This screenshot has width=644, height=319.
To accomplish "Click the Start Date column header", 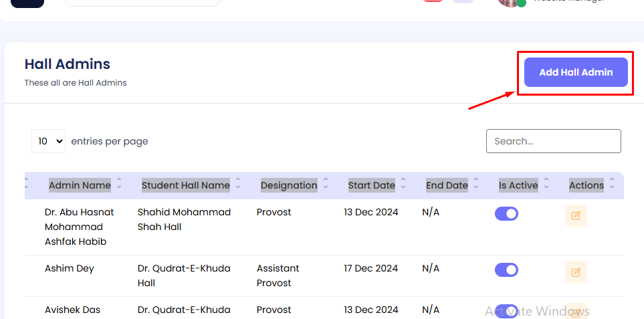I will 371,185.
